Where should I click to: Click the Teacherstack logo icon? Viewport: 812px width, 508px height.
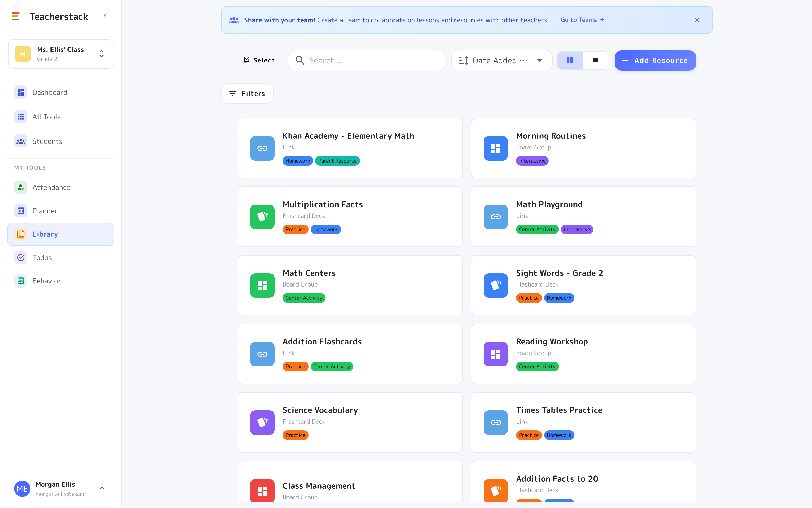(15, 16)
